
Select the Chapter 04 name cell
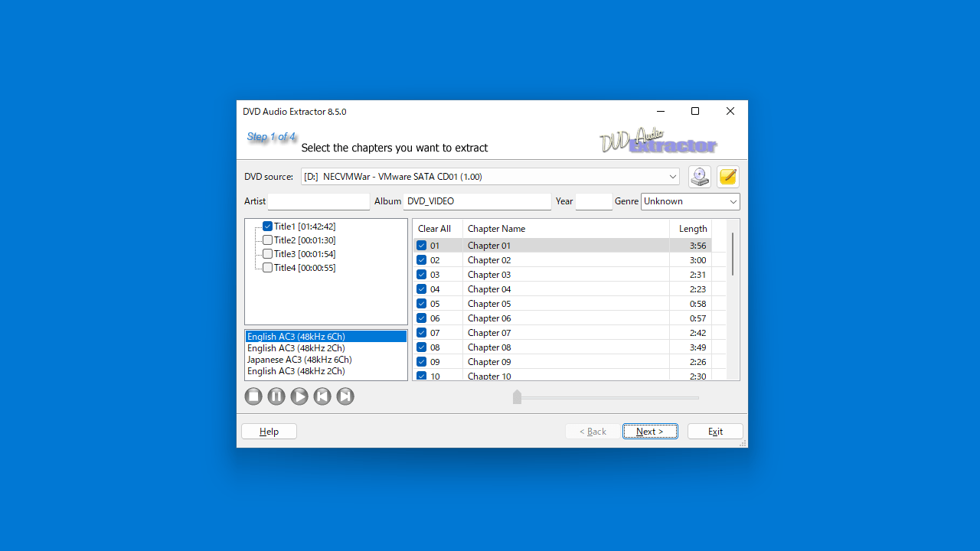[x=566, y=289]
